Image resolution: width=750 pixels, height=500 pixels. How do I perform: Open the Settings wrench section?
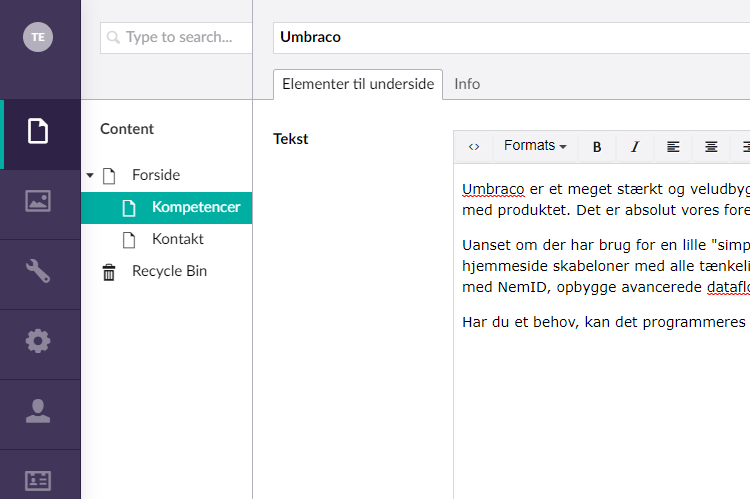(38, 271)
